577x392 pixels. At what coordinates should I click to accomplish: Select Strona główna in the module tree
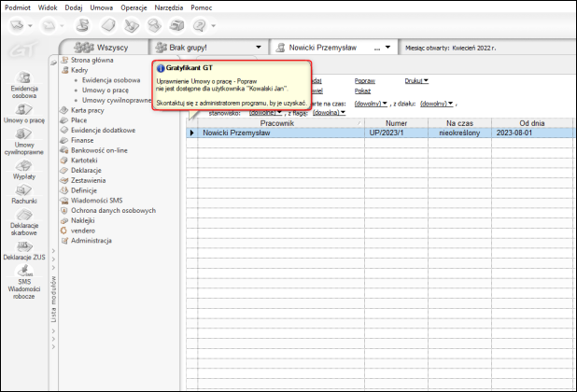click(92, 60)
